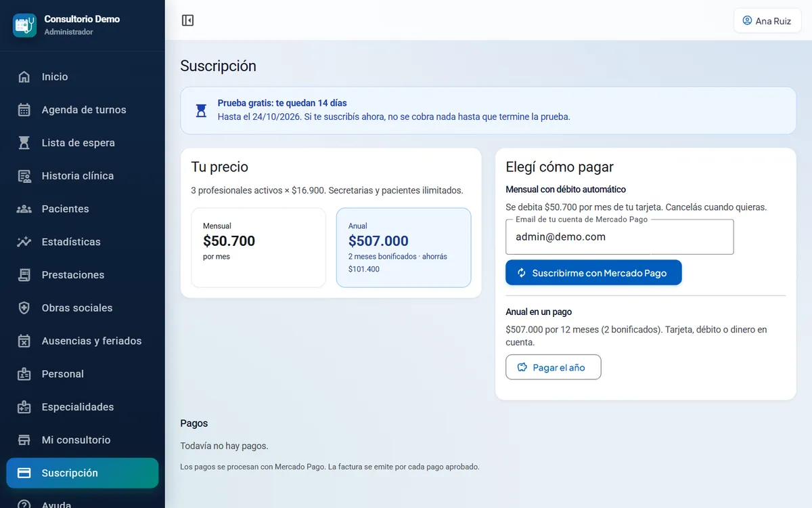This screenshot has height=508, width=812.
Task: Select the Suscripción menu item
Action: 83,473
